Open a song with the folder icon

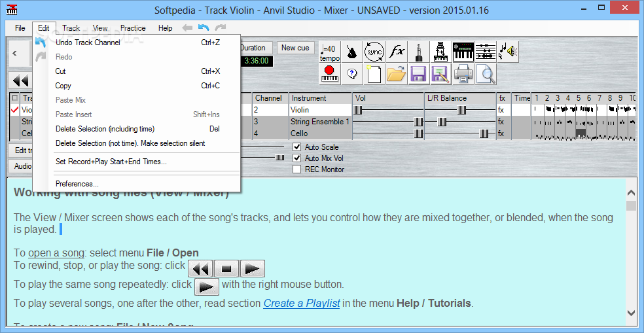point(397,74)
